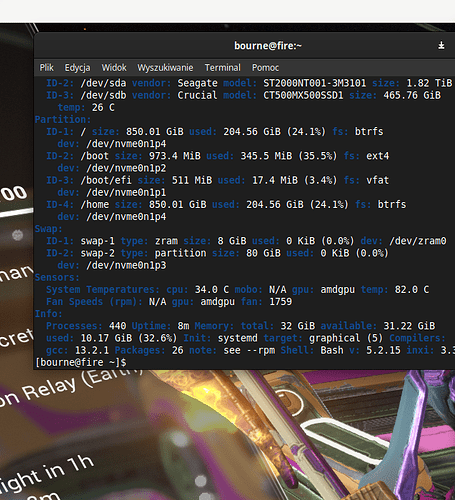This screenshot has height=500, width=455.
Task: Click the /dev/zram0 device path
Action: pyautogui.click(x=418, y=241)
